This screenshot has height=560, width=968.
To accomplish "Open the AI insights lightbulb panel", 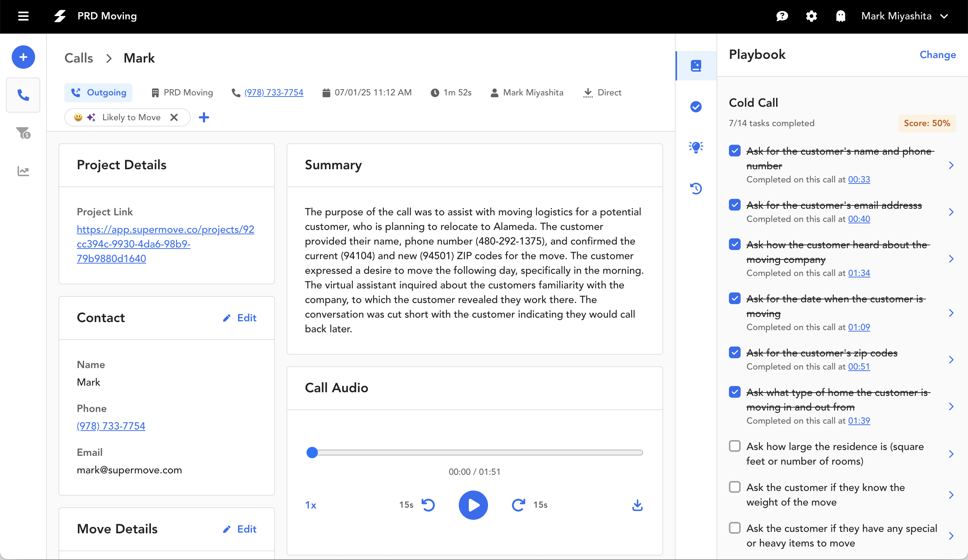I will [x=696, y=147].
